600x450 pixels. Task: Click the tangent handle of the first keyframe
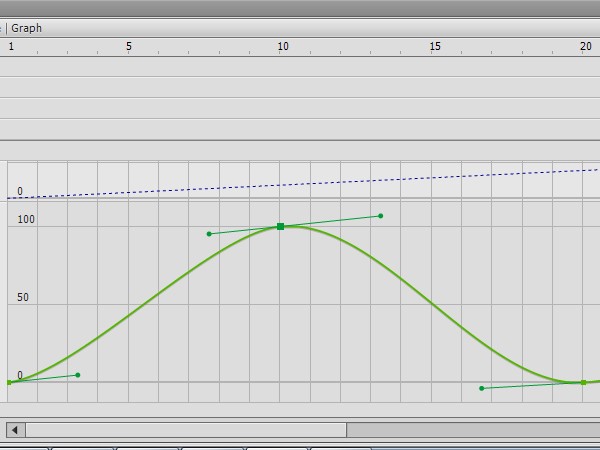(x=78, y=375)
